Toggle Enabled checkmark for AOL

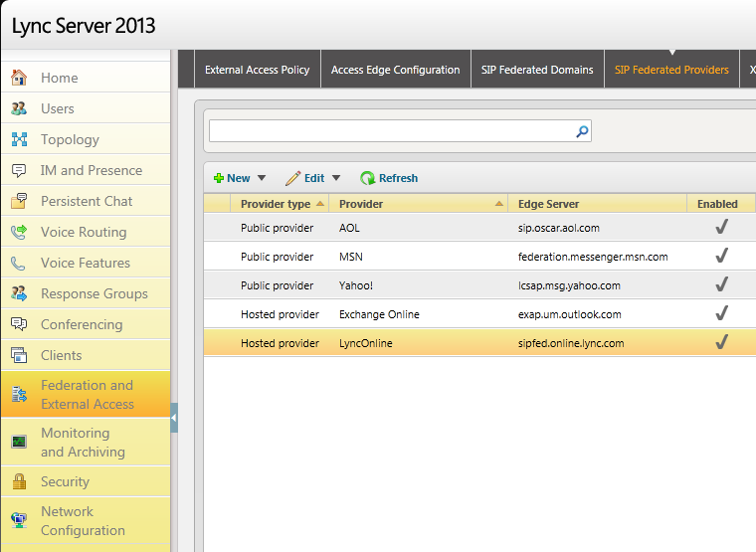pos(721,227)
